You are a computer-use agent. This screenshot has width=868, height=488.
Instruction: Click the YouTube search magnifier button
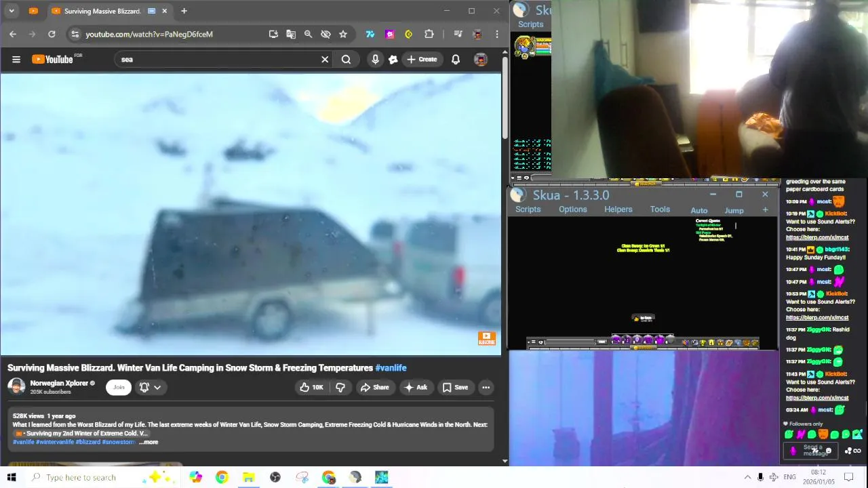347,60
